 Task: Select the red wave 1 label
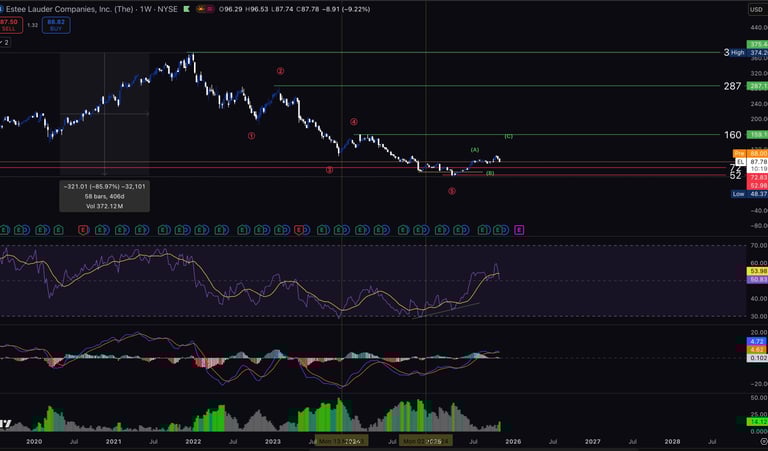click(x=251, y=136)
